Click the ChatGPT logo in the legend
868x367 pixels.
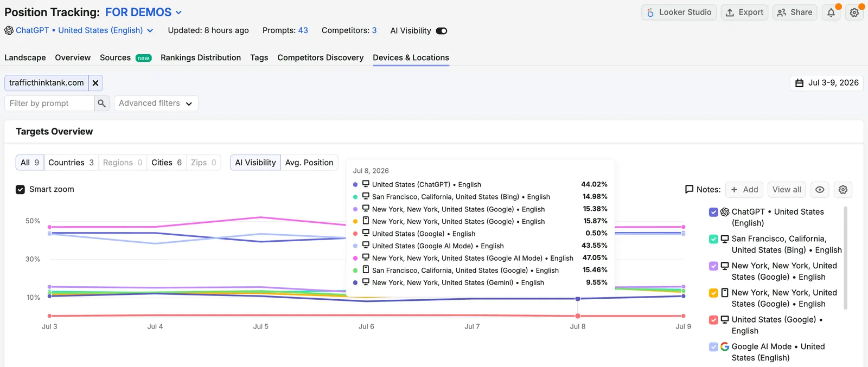[725, 212]
